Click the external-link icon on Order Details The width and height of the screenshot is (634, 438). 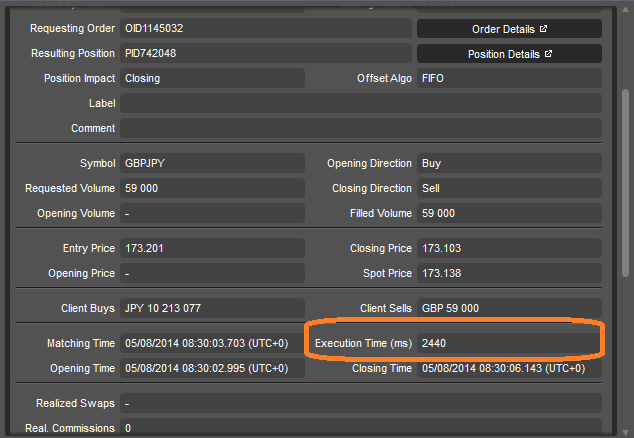[543, 29]
